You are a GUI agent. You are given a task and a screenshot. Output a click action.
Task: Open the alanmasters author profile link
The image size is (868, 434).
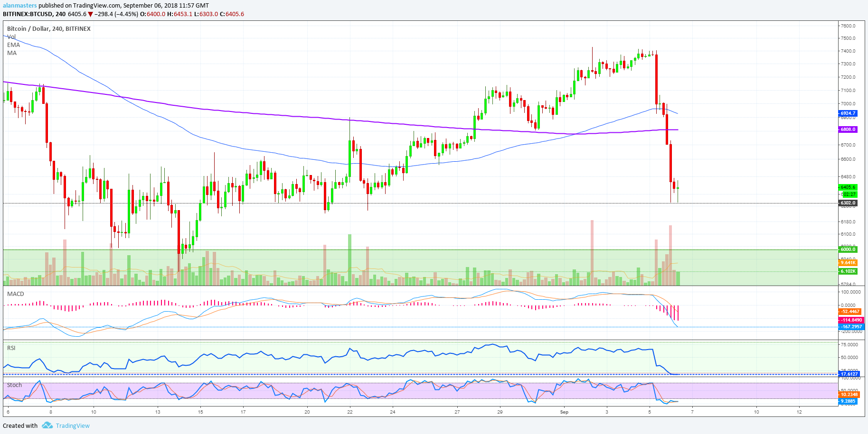[20, 5]
